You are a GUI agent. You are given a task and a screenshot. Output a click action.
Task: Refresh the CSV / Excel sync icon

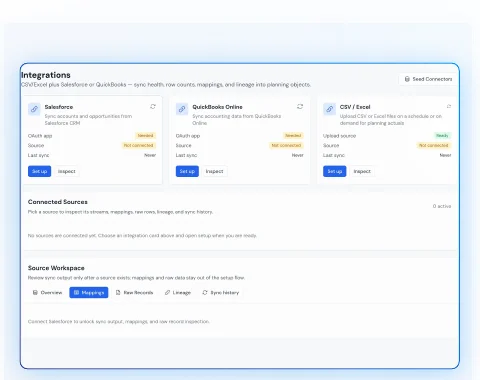point(449,106)
